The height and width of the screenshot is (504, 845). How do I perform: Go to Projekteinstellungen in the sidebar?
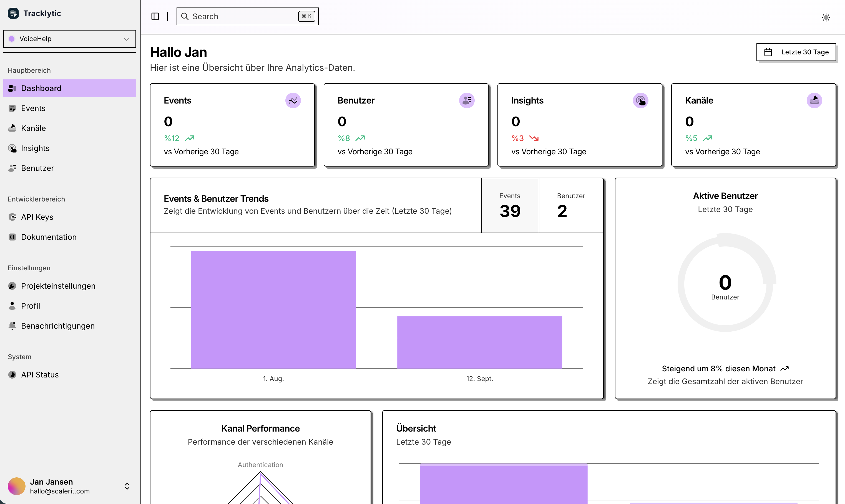pyautogui.click(x=58, y=286)
